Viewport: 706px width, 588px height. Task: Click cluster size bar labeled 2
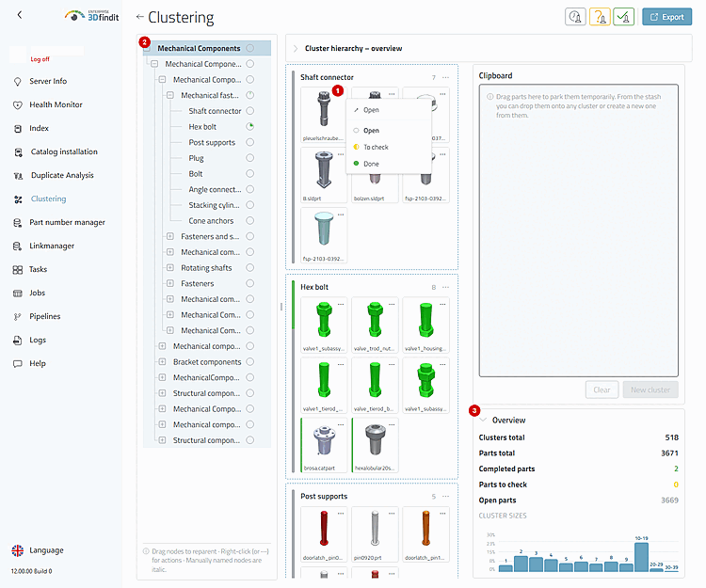521,564
